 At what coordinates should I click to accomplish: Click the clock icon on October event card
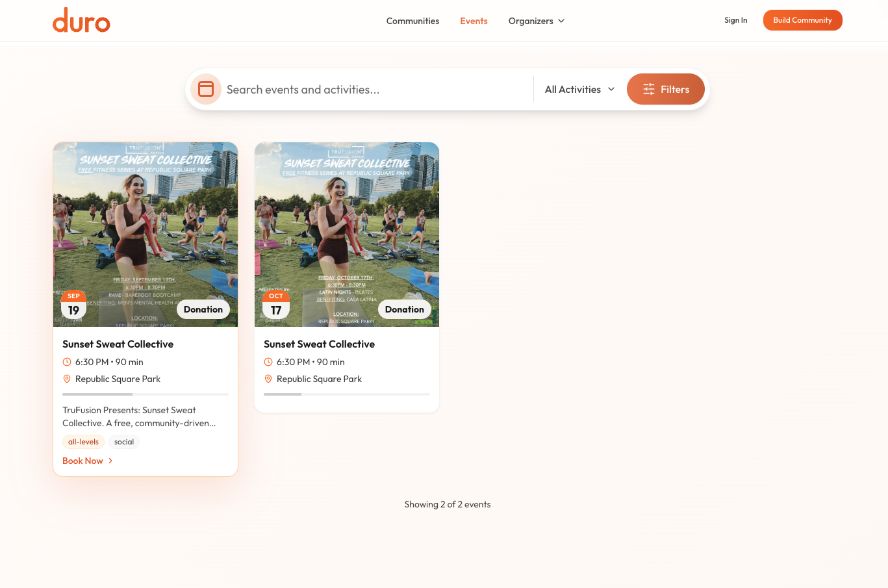tap(268, 362)
